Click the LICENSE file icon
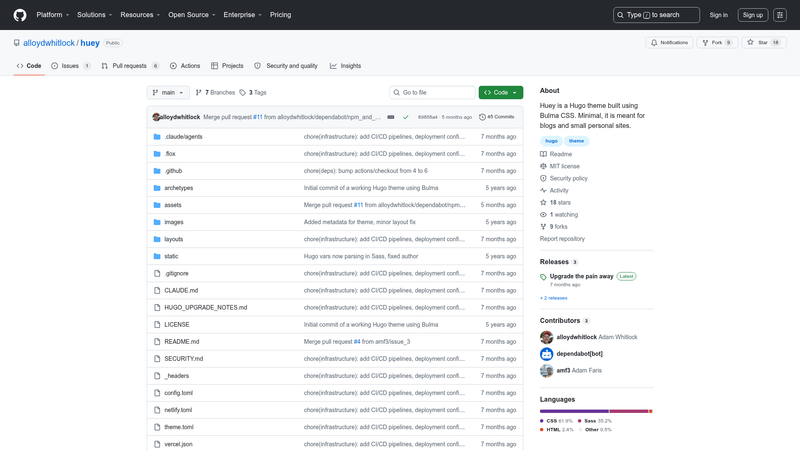 click(x=157, y=324)
